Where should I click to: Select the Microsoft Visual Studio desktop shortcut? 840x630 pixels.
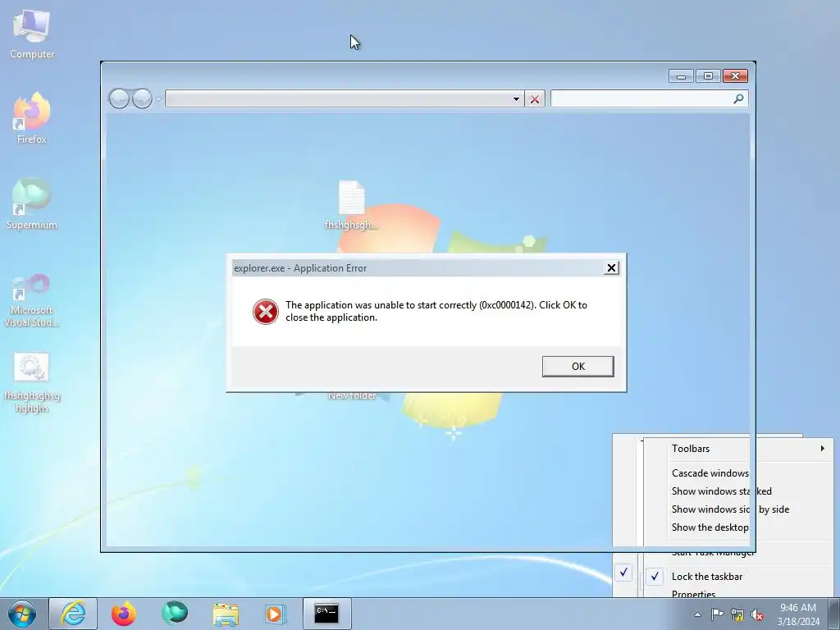click(x=32, y=300)
